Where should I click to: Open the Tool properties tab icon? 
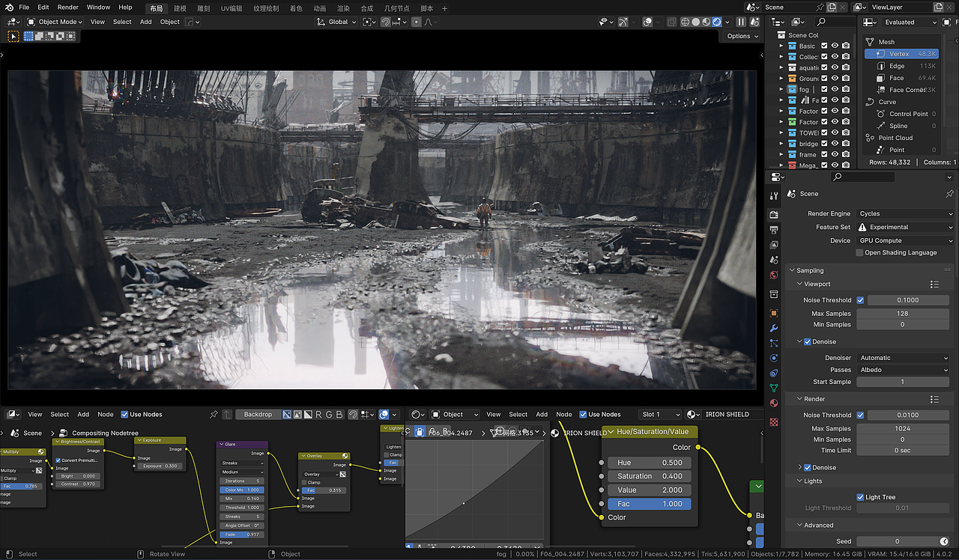click(774, 195)
